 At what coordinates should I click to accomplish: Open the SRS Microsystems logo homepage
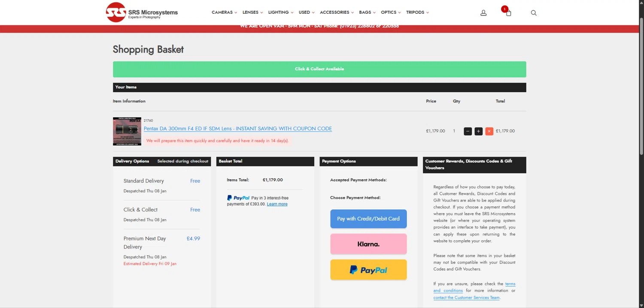point(142,12)
